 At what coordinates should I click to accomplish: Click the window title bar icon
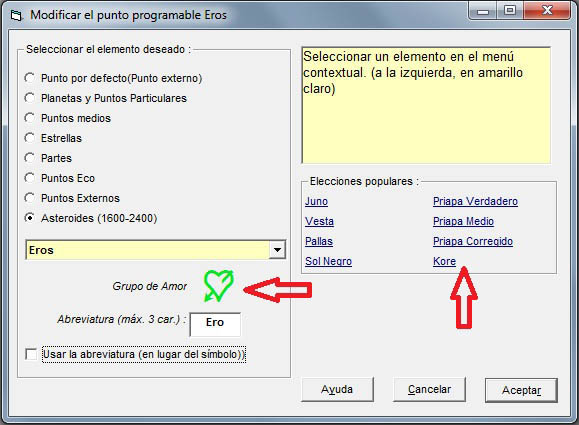[x=17, y=16]
